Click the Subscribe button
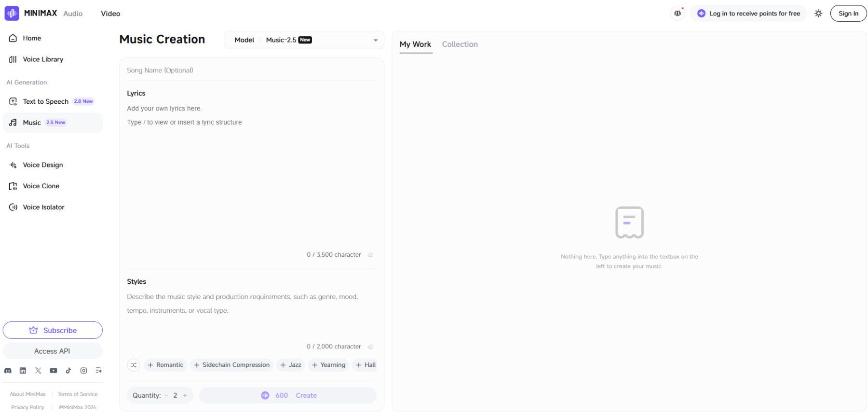Screen dimensions: 868x416 coord(53,330)
